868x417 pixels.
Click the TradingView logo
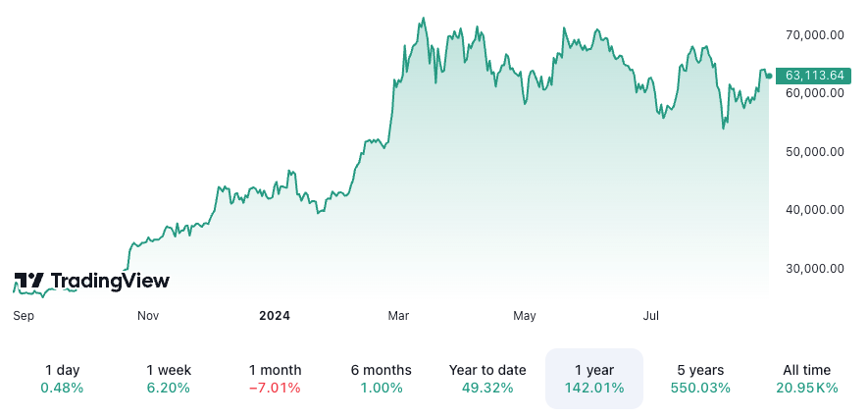[91, 281]
